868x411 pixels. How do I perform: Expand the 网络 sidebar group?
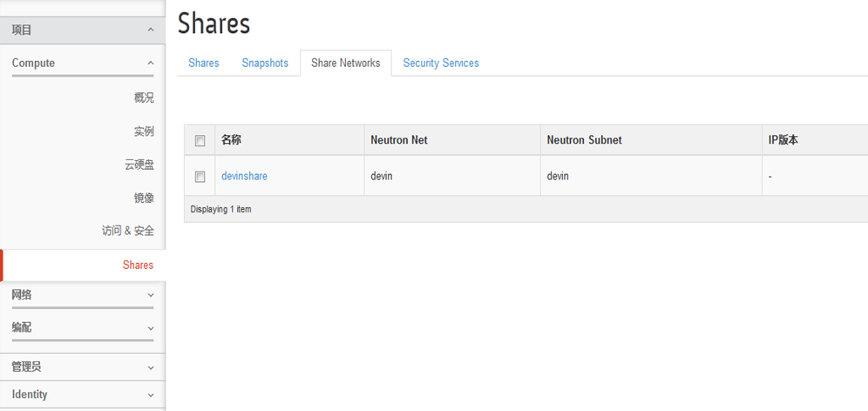pyautogui.click(x=83, y=295)
